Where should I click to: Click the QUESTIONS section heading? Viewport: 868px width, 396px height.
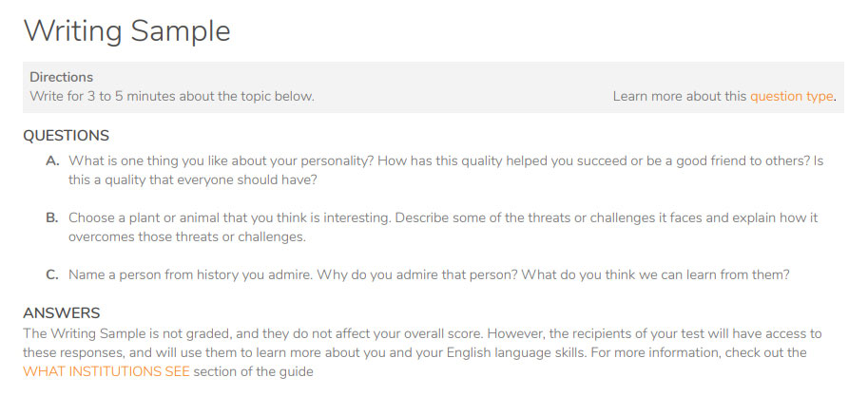pyautogui.click(x=66, y=136)
